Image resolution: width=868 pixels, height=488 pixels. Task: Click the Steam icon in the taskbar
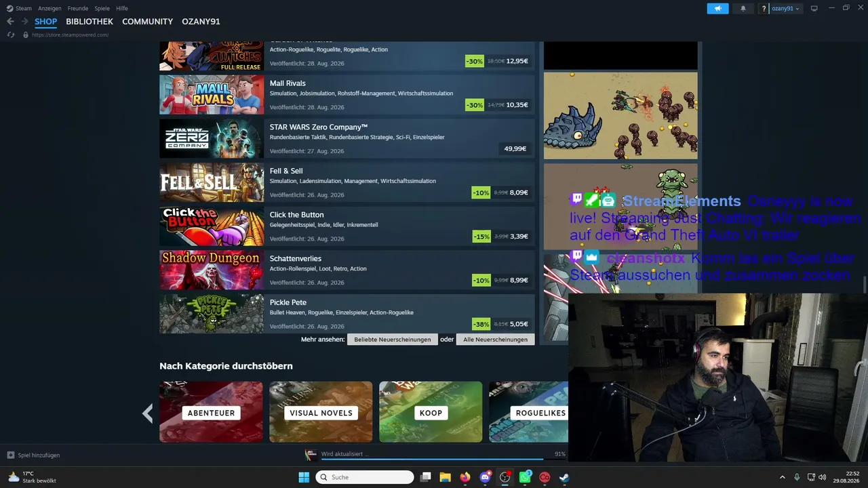[x=564, y=477]
